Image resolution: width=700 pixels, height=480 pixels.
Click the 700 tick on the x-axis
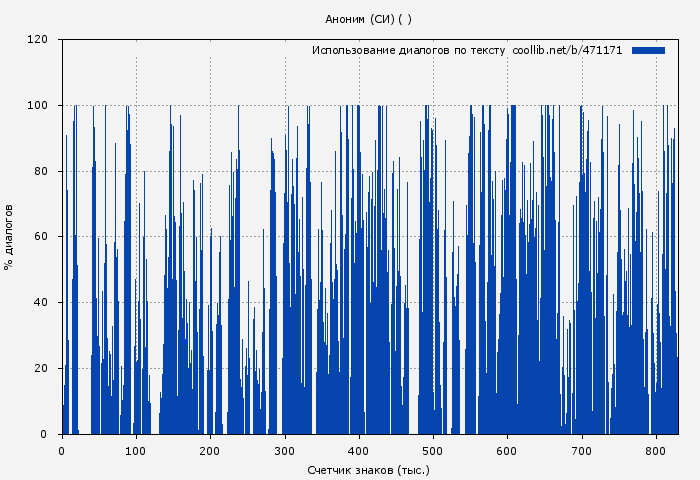[582, 451]
